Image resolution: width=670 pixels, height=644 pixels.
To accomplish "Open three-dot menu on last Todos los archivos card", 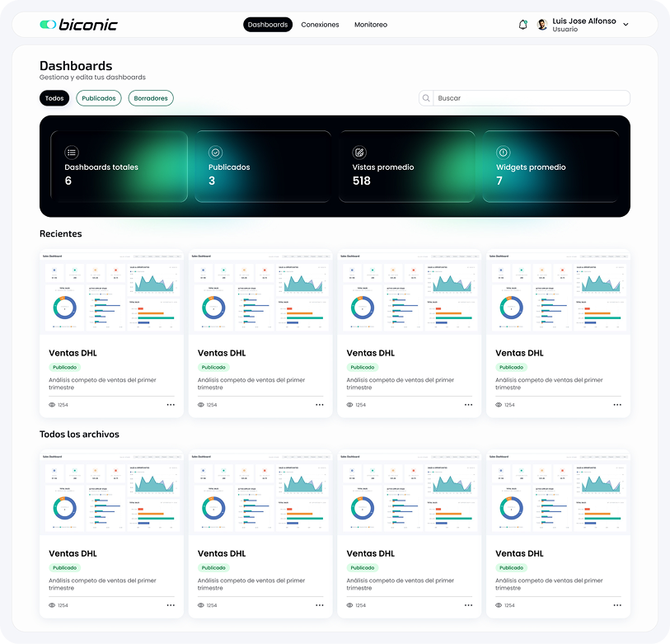I will [616, 605].
